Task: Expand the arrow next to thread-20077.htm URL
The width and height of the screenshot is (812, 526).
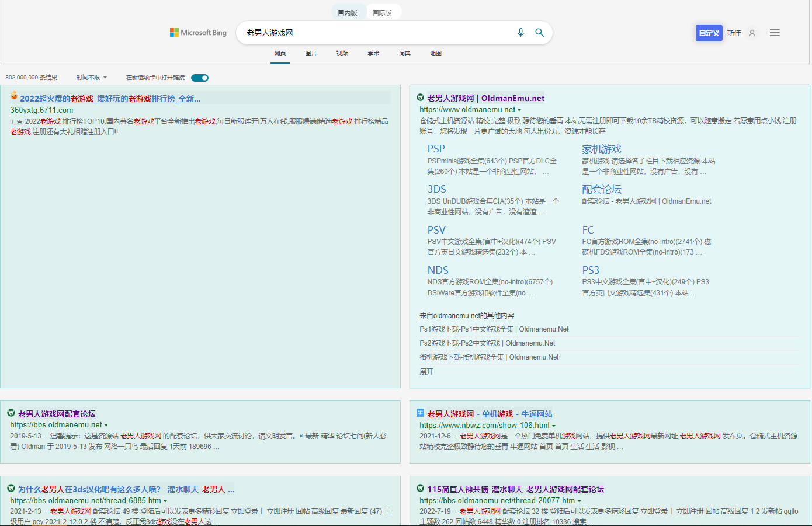Action: coord(579,501)
